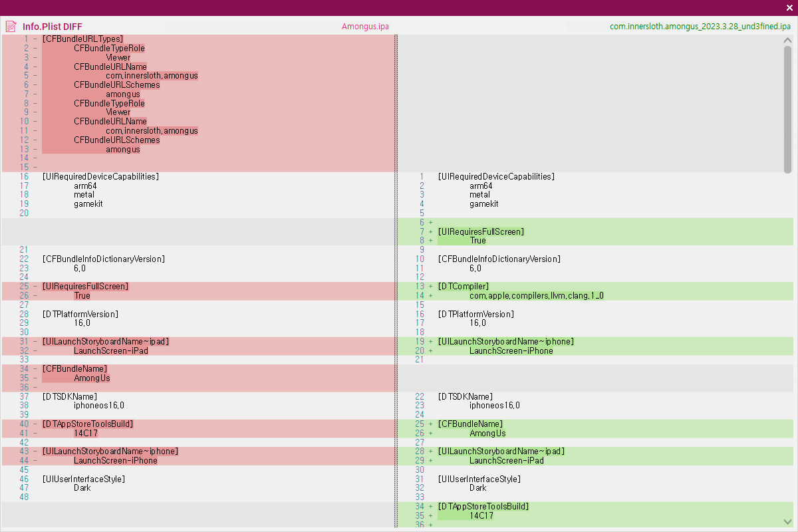Select removed [DTAppStoreToolsBuild] line on left
This screenshot has width=798, height=532.
point(87,424)
